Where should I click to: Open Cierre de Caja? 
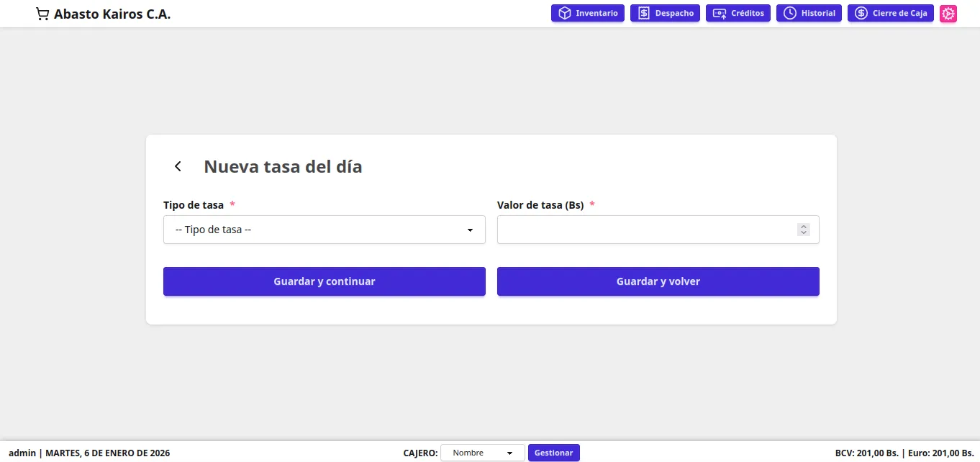(x=890, y=14)
